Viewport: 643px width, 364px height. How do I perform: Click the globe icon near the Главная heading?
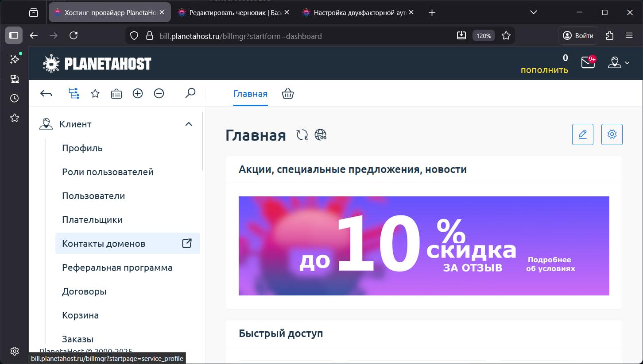tap(320, 134)
